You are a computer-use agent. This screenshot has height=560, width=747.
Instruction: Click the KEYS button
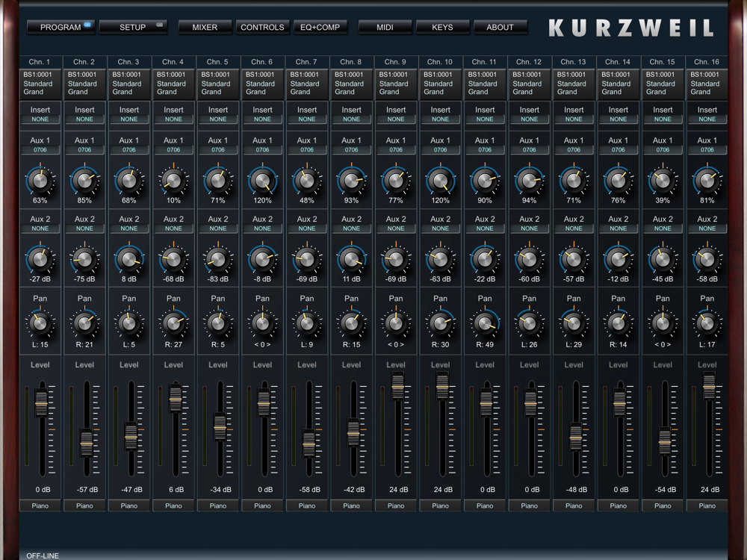pyautogui.click(x=442, y=27)
